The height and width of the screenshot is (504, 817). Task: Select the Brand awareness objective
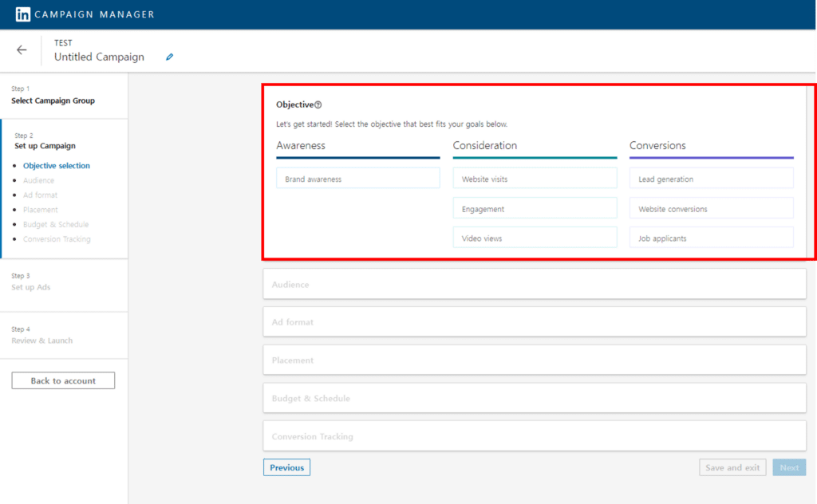(x=358, y=179)
